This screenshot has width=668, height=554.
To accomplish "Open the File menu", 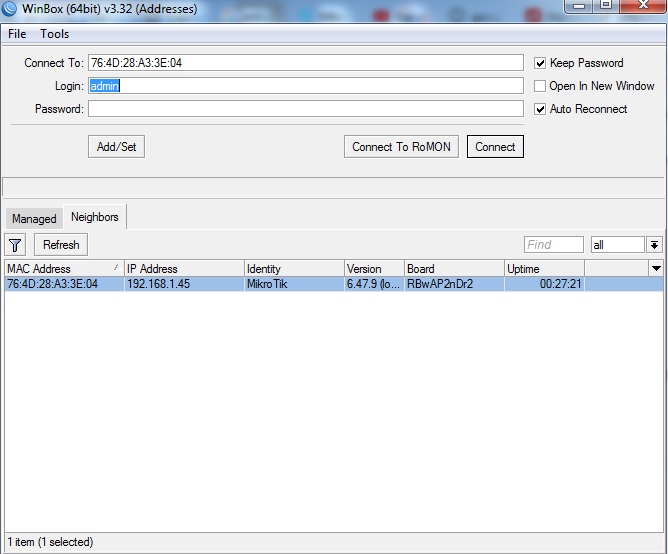I will pyautogui.click(x=17, y=34).
